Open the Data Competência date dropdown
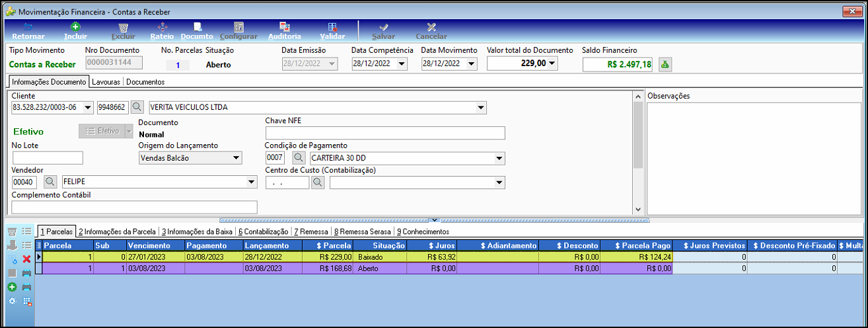Image resolution: width=868 pixels, height=328 pixels. 402,64
